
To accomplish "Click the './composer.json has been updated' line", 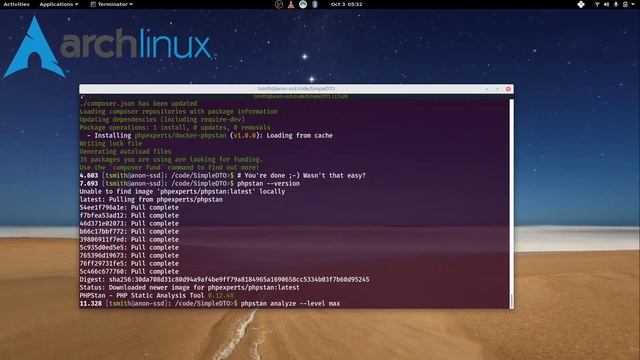I will 138,103.
